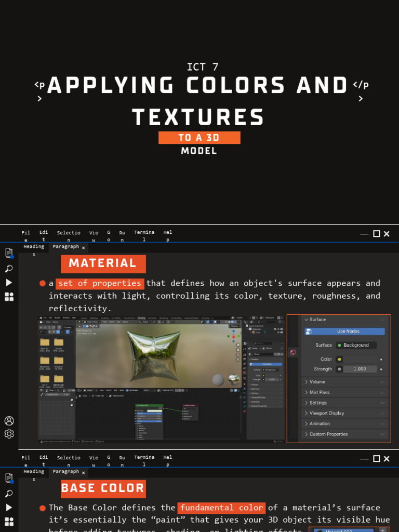Click the Blender logo icon in embedded screenshot
The width and height of the screenshot is (399, 532).
tap(41, 317)
